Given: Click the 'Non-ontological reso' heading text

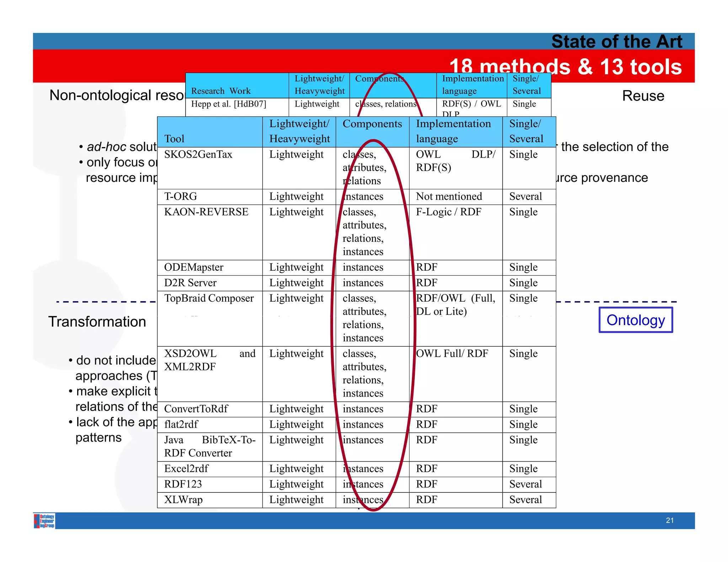Looking at the screenshot, I should (x=117, y=95).
